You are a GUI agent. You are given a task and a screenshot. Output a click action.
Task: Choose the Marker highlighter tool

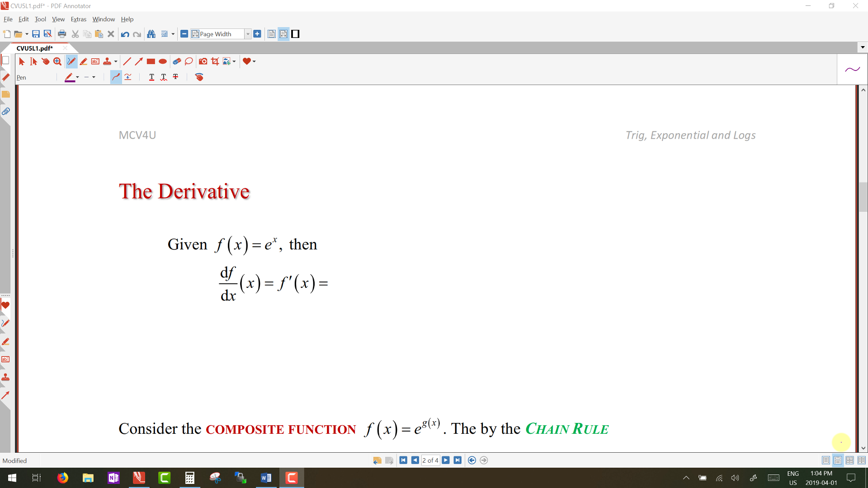coord(83,61)
